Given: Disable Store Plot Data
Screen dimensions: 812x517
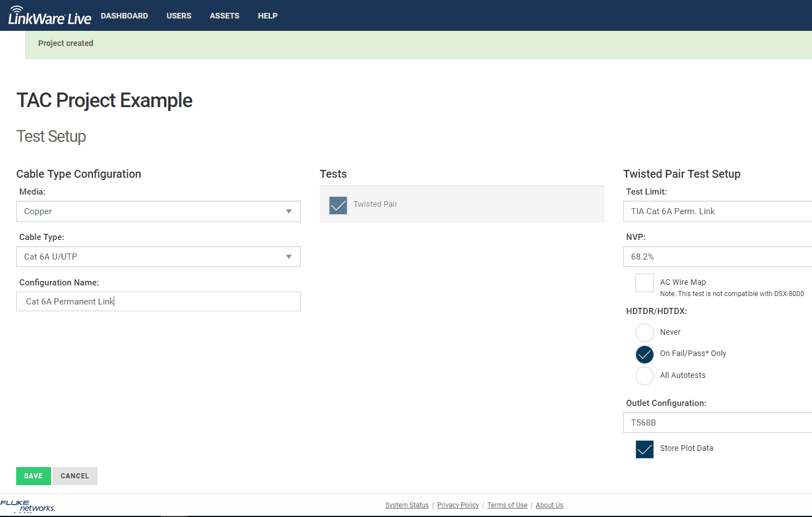Looking at the screenshot, I should tap(644, 449).
